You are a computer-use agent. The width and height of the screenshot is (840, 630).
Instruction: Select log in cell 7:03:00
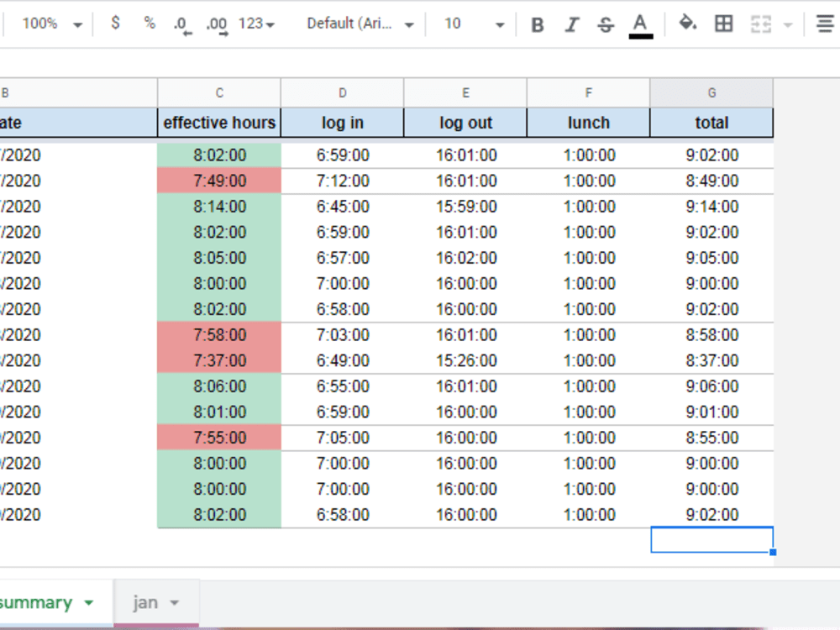[343, 335]
